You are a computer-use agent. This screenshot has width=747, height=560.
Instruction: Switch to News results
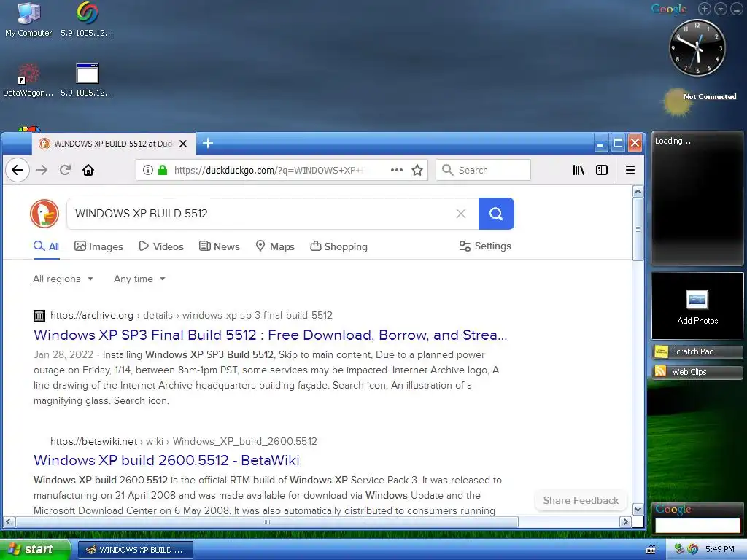(x=219, y=246)
